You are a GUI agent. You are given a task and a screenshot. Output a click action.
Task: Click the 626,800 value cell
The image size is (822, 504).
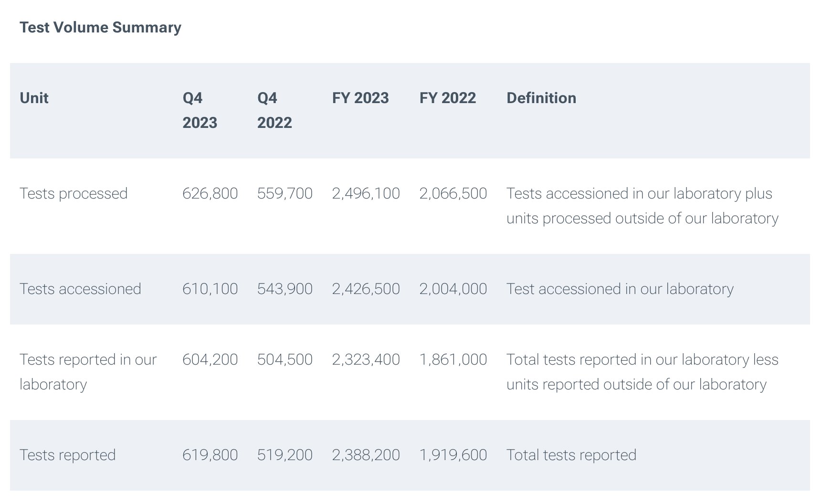pos(210,193)
